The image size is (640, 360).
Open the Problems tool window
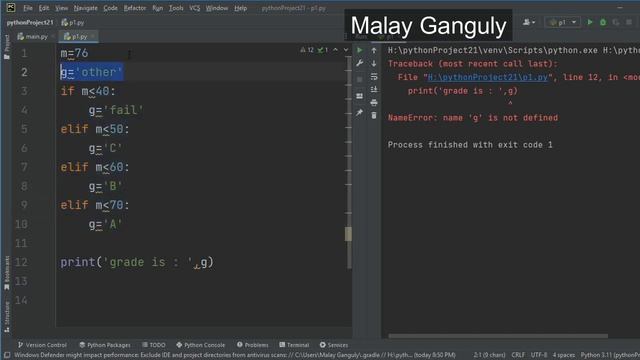click(252, 345)
